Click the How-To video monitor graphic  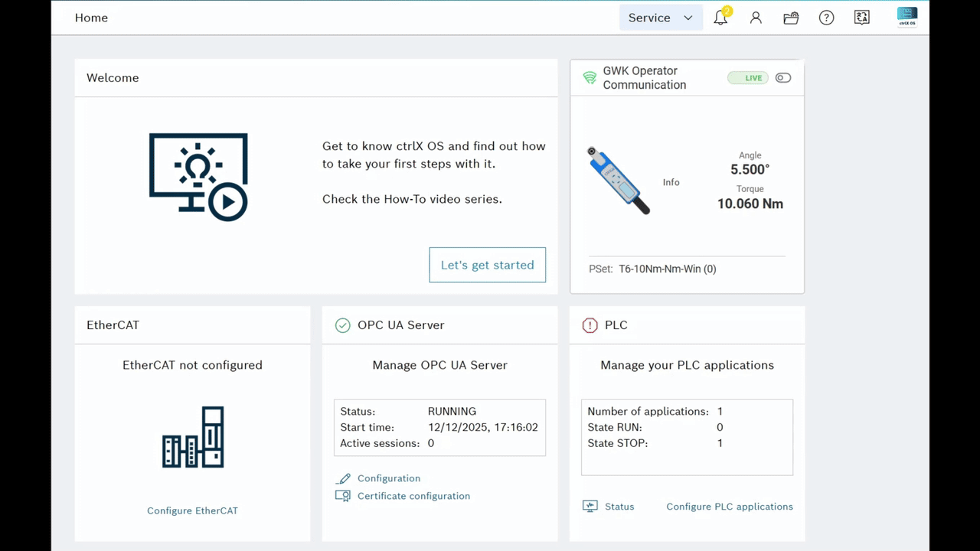click(x=198, y=177)
